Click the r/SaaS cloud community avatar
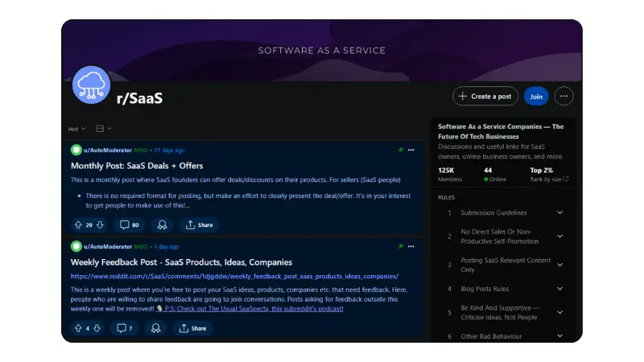The width and height of the screenshot is (644, 362). click(91, 85)
